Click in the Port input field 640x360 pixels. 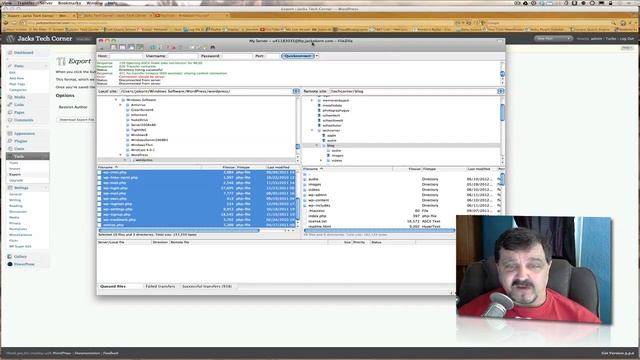tap(273, 56)
